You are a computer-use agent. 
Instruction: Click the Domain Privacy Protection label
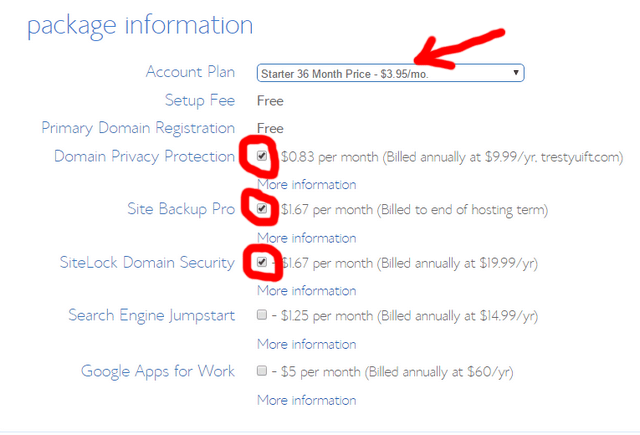144,157
